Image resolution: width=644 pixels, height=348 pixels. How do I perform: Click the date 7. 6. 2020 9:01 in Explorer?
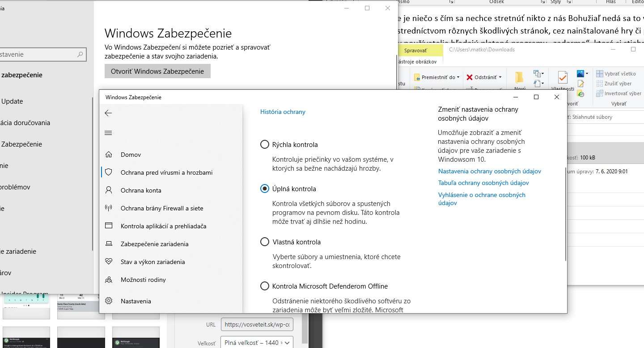click(x=612, y=172)
